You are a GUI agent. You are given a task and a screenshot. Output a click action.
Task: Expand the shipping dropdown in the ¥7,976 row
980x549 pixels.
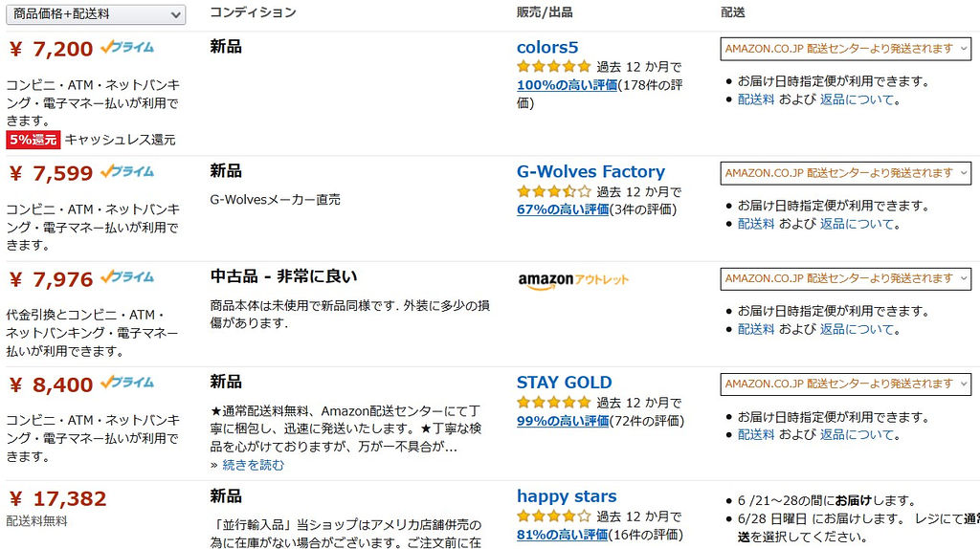pos(846,278)
